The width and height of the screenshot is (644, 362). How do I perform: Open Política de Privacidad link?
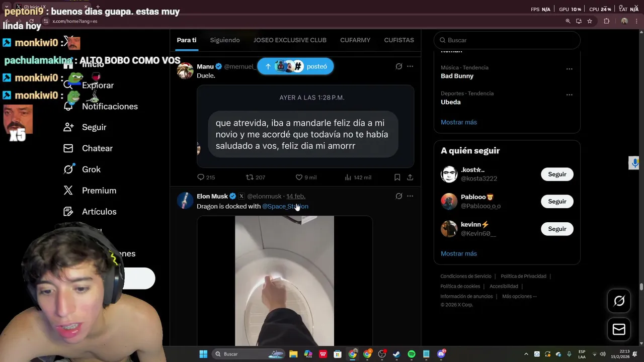523,276
